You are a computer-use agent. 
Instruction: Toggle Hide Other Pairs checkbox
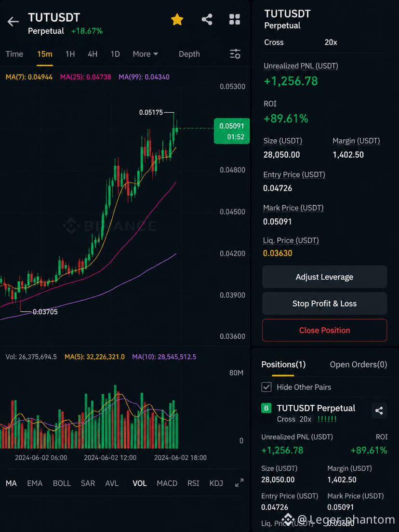(x=266, y=387)
